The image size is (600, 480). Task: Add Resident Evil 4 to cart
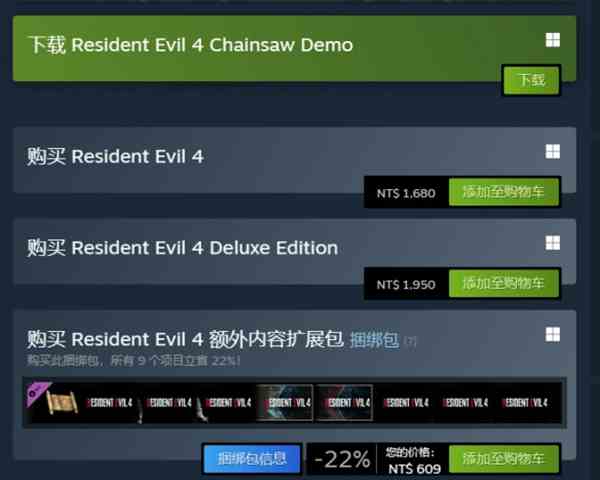coord(504,192)
